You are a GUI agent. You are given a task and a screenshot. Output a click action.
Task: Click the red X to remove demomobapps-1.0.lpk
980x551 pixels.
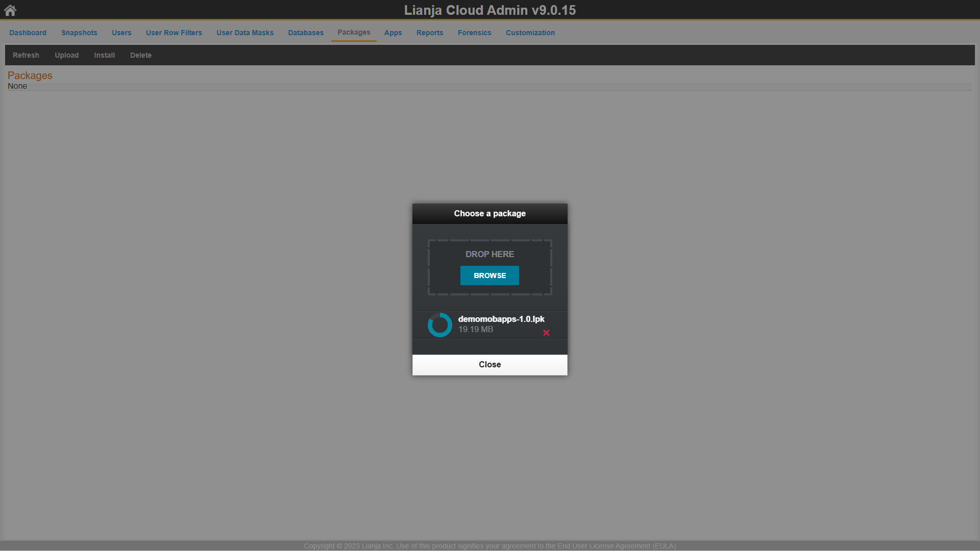546,332
